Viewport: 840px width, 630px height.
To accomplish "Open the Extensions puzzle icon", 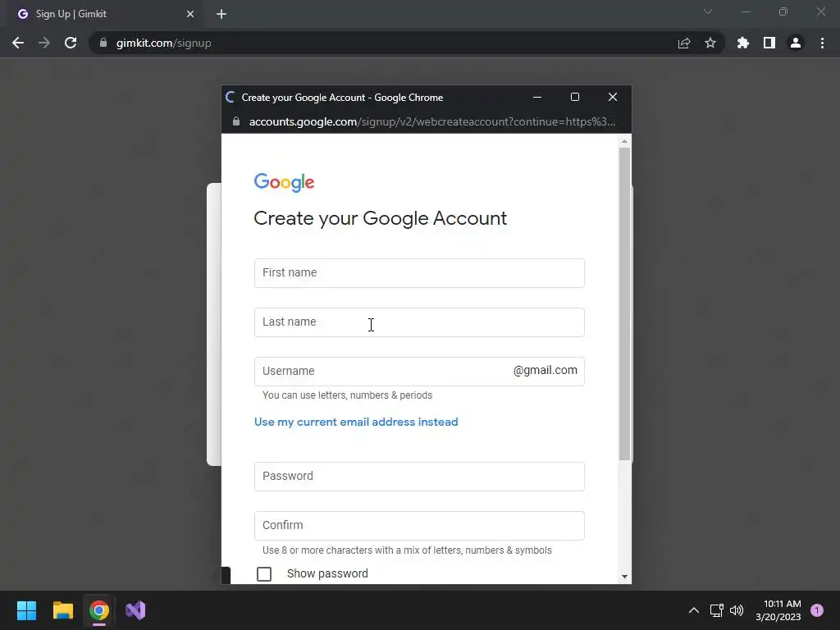I will pyautogui.click(x=743, y=43).
